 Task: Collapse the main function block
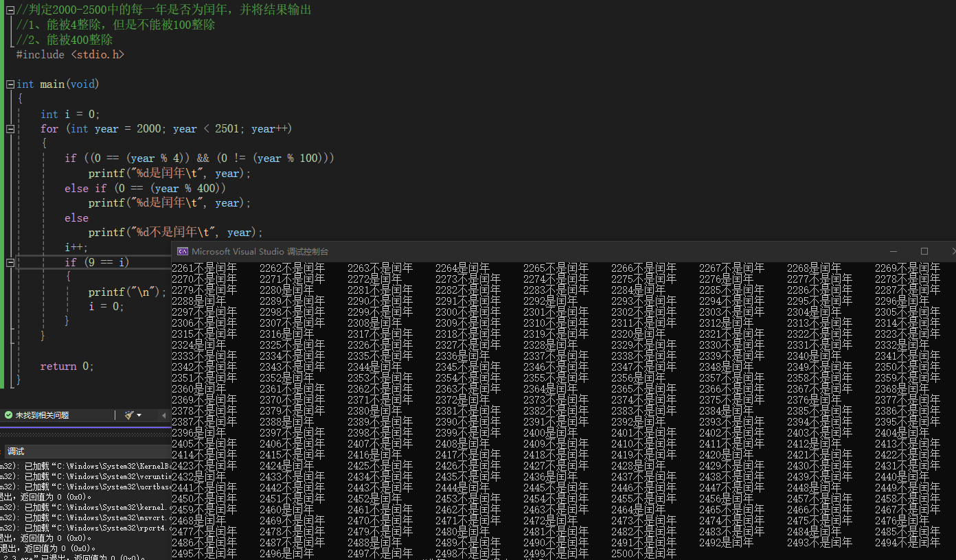pos(10,84)
